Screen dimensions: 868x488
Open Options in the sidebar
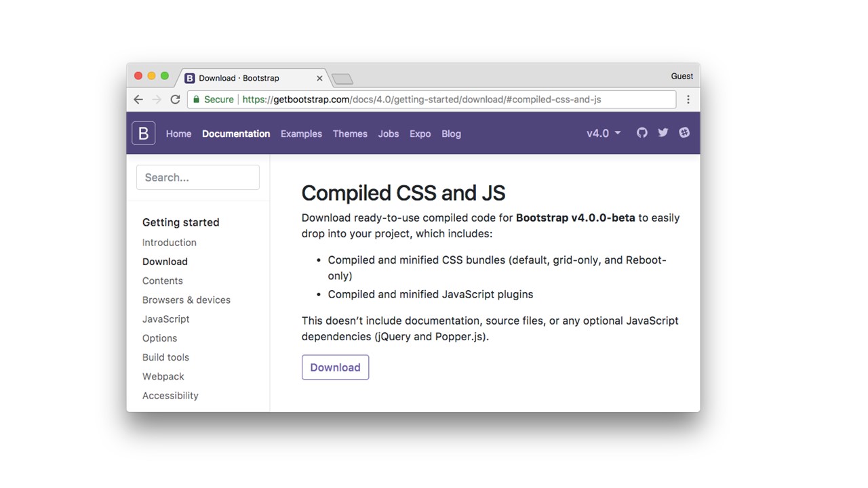(x=159, y=338)
